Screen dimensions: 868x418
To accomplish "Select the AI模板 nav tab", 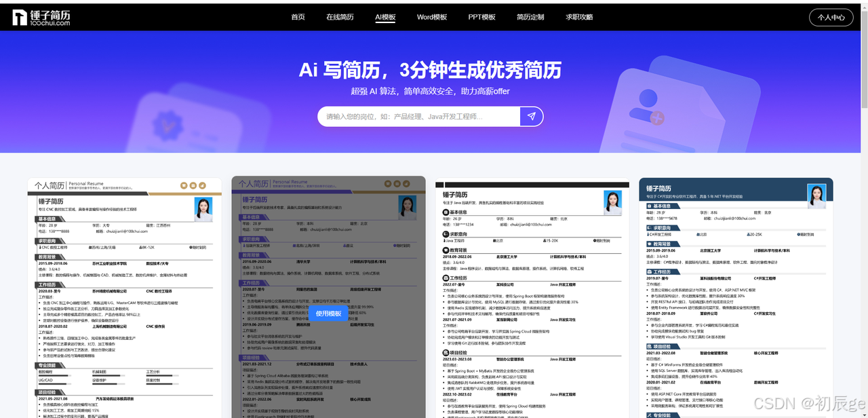I will 385,17.
